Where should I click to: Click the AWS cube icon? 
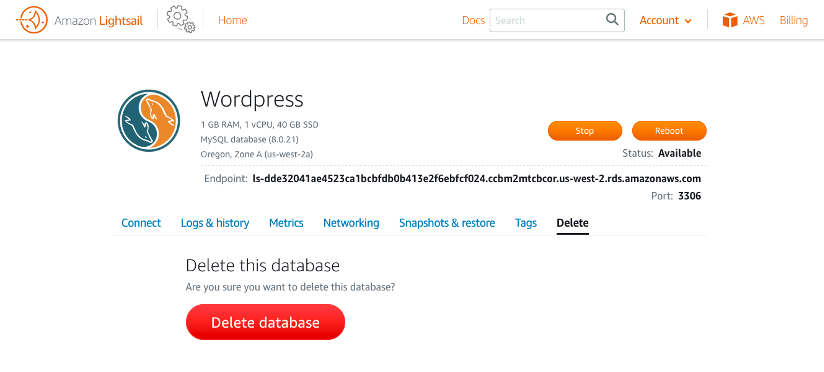tap(730, 20)
